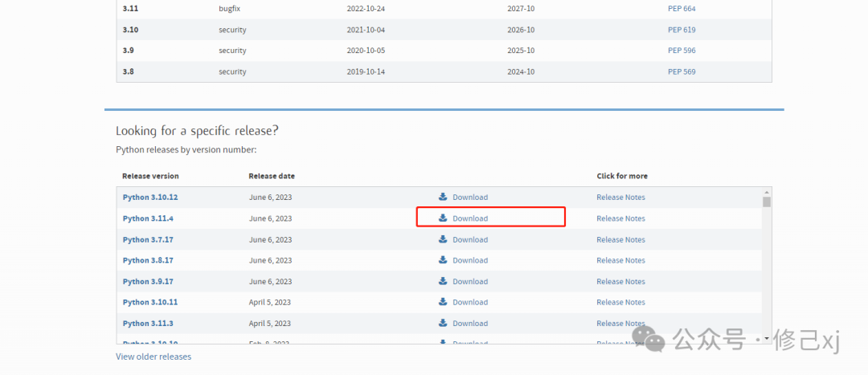Open the Python 3.9.17 release page
Screen dimensions: 868x375
pyautogui.click(x=148, y=282)
